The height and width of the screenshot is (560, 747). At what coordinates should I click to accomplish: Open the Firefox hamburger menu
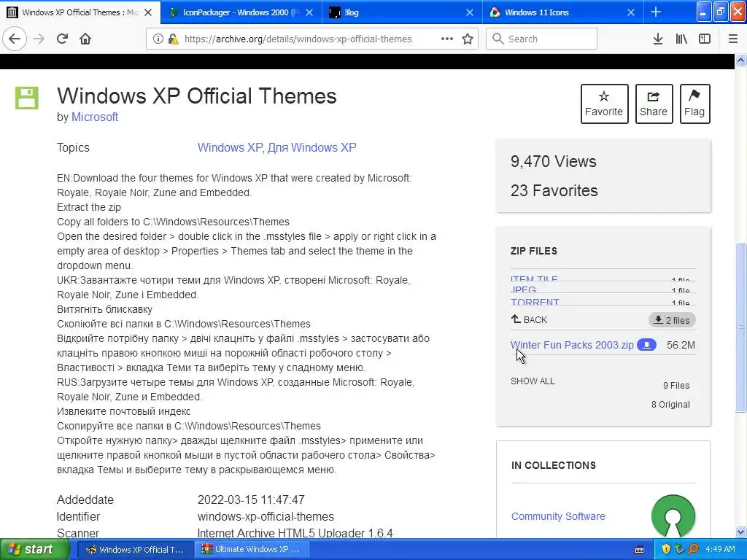coord(732,39)
